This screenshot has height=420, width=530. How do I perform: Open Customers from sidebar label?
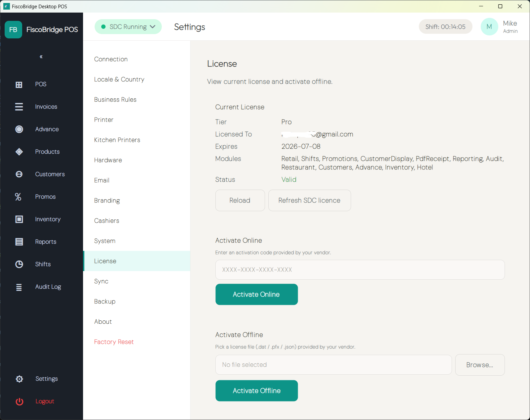pyautogui.click(x=50, y=174)
